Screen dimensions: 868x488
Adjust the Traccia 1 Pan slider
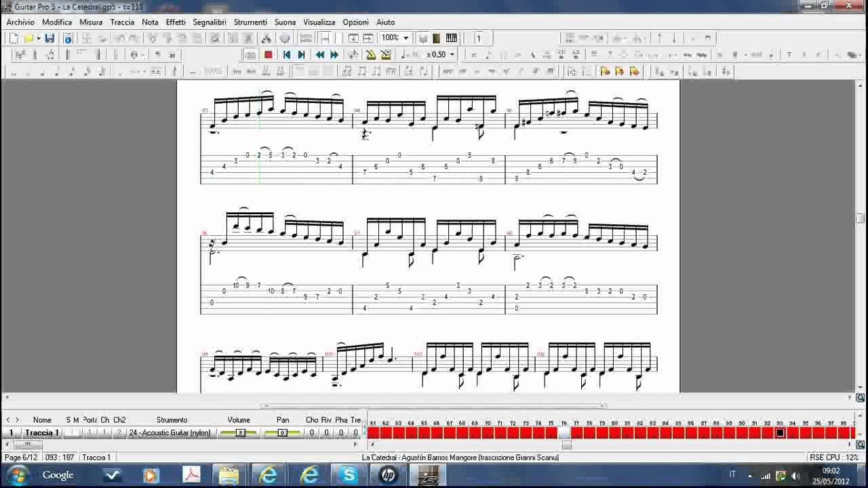[x=283, y=433]
